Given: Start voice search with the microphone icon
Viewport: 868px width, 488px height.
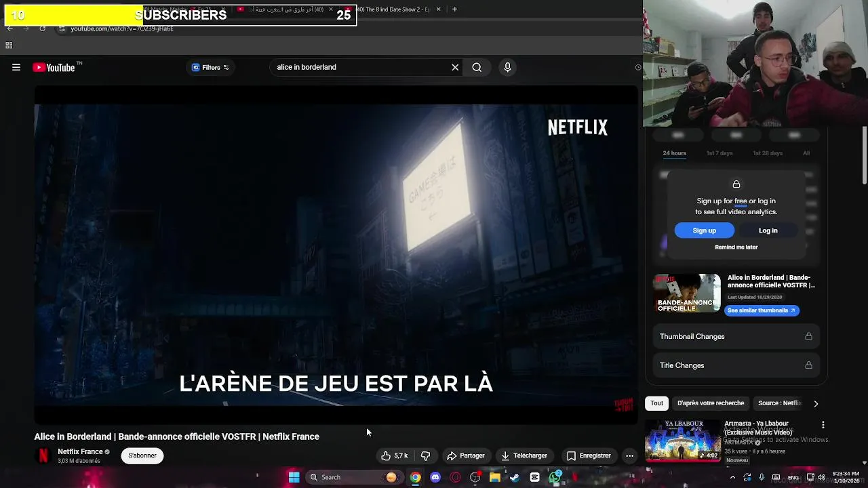Looking at the screenshot, I should [x=507, y=67].
